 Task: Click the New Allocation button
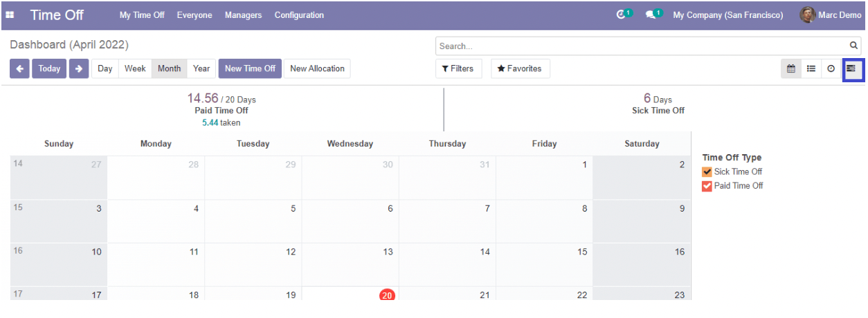pyautogui.click(x=317, y=68)
